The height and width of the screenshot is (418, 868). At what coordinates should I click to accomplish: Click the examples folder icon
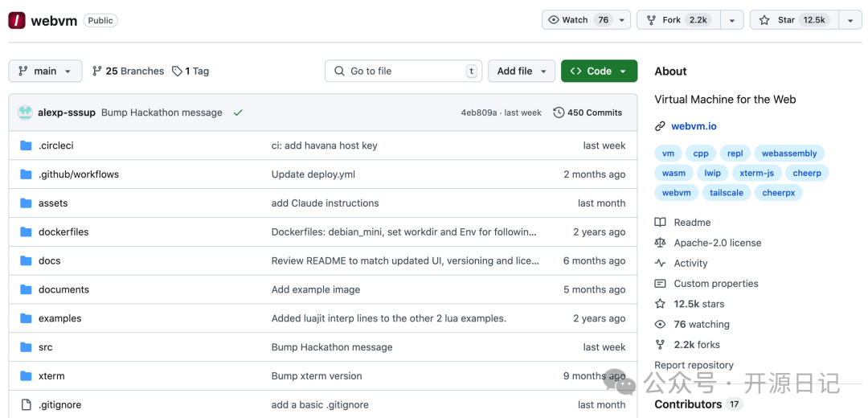tap(26, 318)
